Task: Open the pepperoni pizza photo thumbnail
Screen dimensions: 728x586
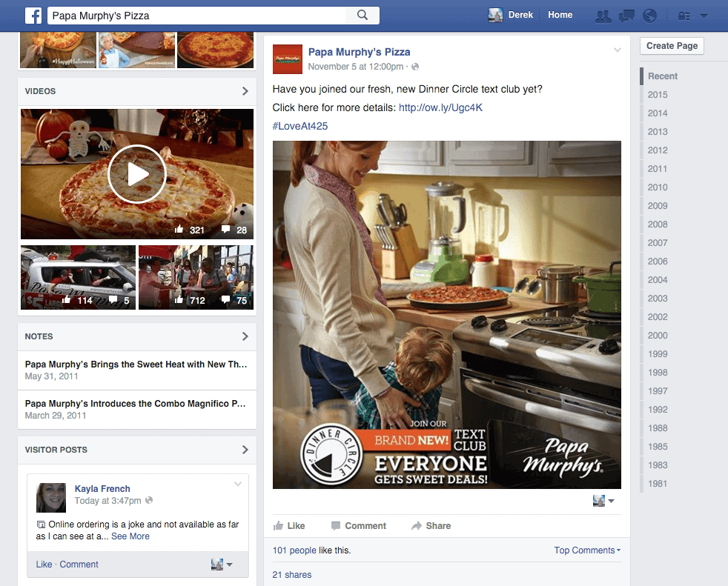Action: coord(216,50)
